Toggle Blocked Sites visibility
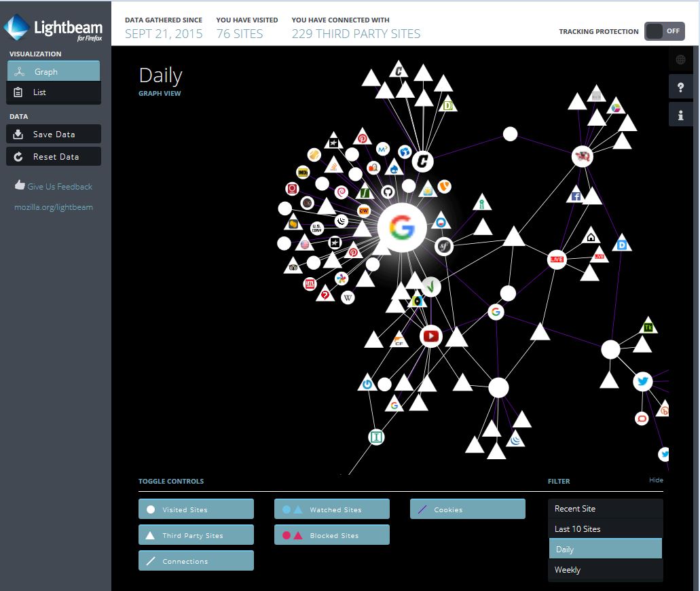The width and height of the screenshot is (700, 591). (x=332, y=535)
